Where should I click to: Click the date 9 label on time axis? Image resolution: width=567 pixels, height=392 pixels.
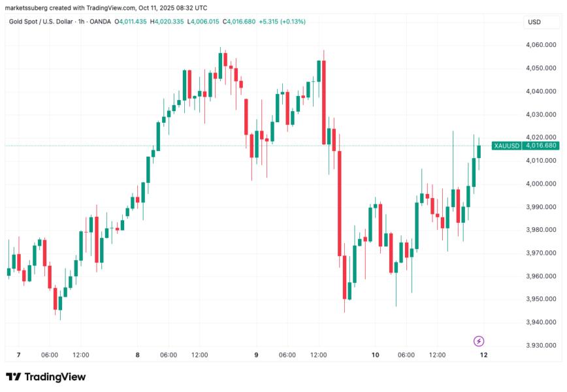(256, 355)
